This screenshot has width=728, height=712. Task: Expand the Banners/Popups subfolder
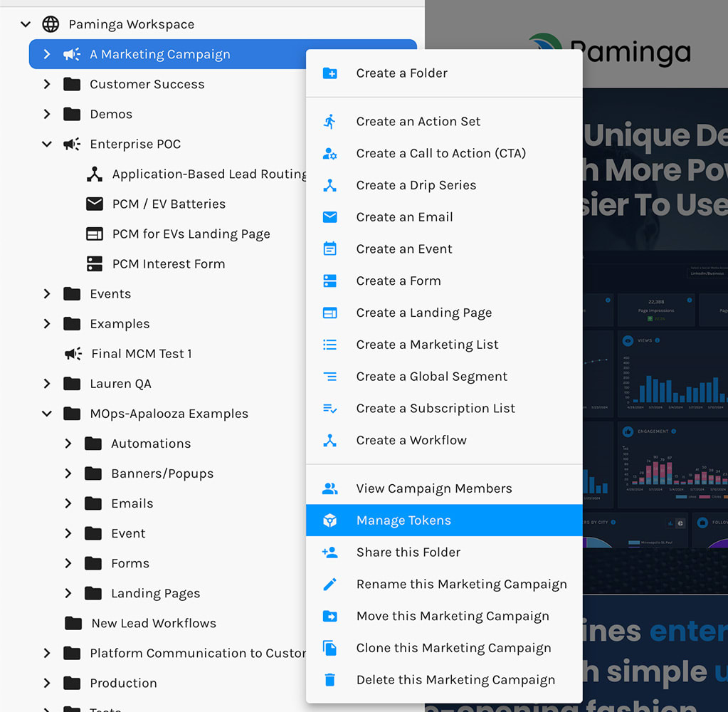[68, 473]
